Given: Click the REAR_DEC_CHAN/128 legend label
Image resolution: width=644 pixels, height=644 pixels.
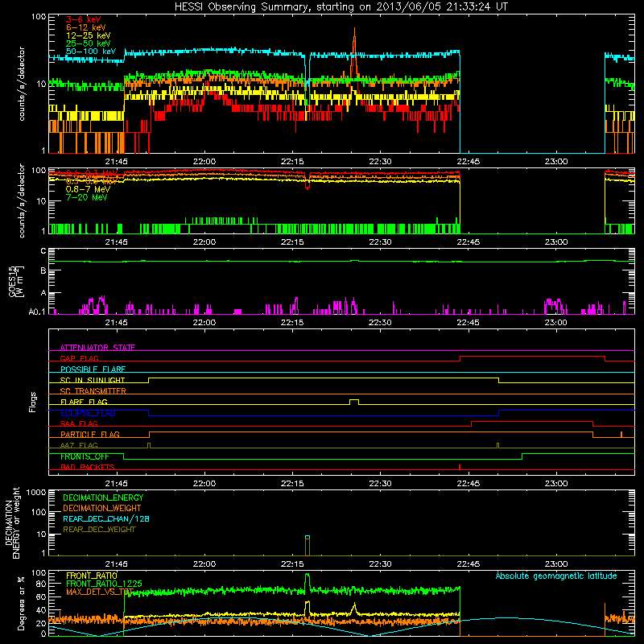Looking at the screenshot, I should [106, 518].
